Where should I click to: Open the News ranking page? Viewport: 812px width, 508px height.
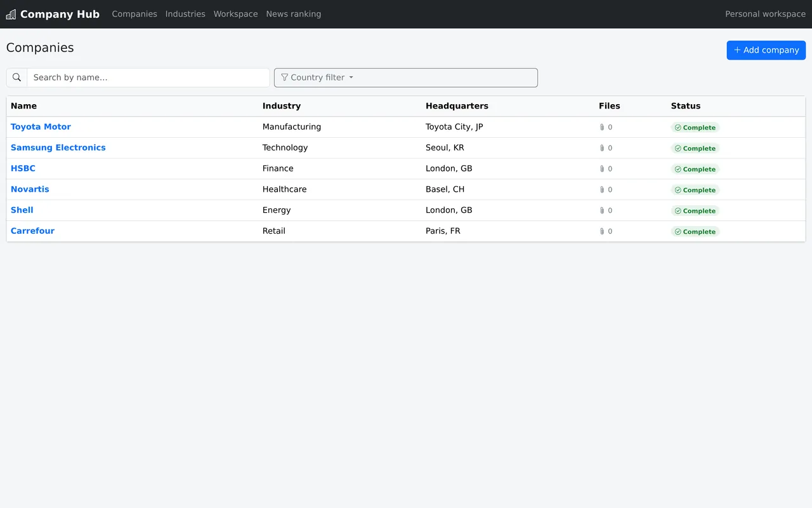(294, 14)
